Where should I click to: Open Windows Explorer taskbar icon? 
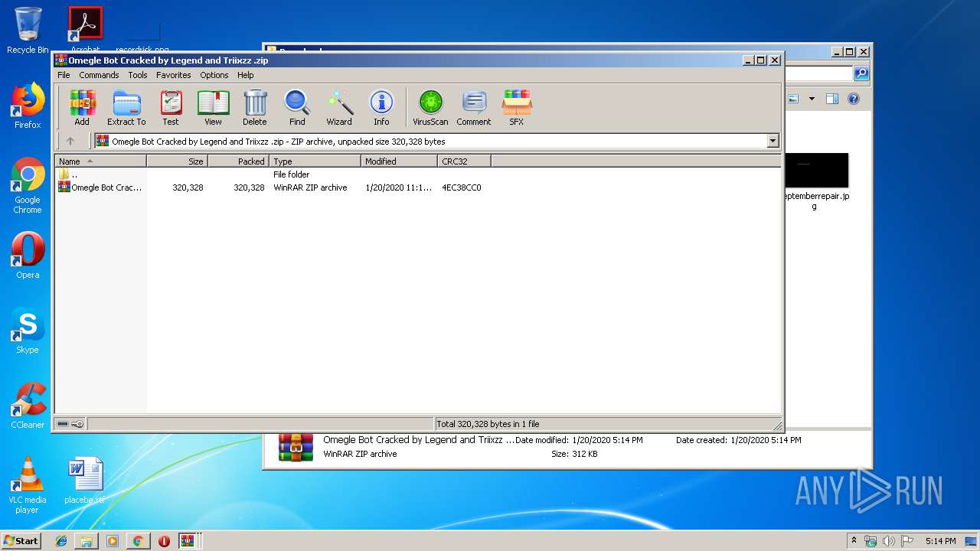[x=87, y=541]
